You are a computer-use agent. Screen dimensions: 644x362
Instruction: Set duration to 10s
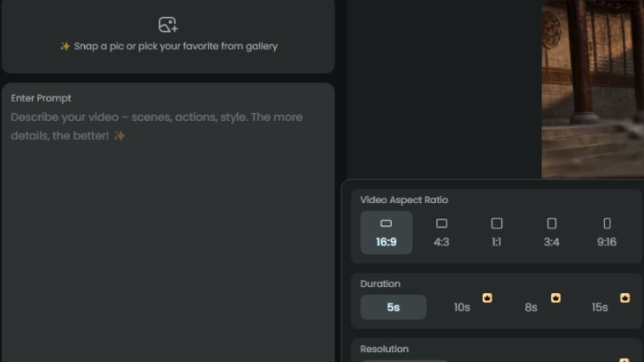coord(462,307)
